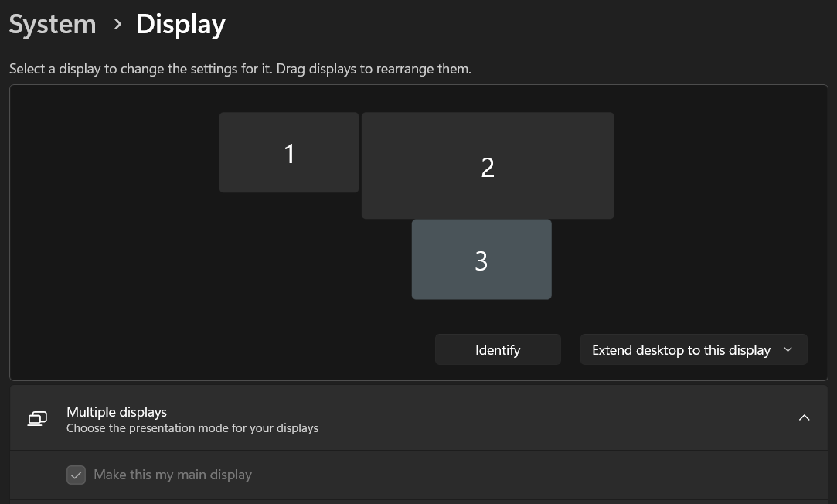The height and width of the screenshot is (504, 837).
Task: Click the Make this my main display label
Action: [172, 475]
